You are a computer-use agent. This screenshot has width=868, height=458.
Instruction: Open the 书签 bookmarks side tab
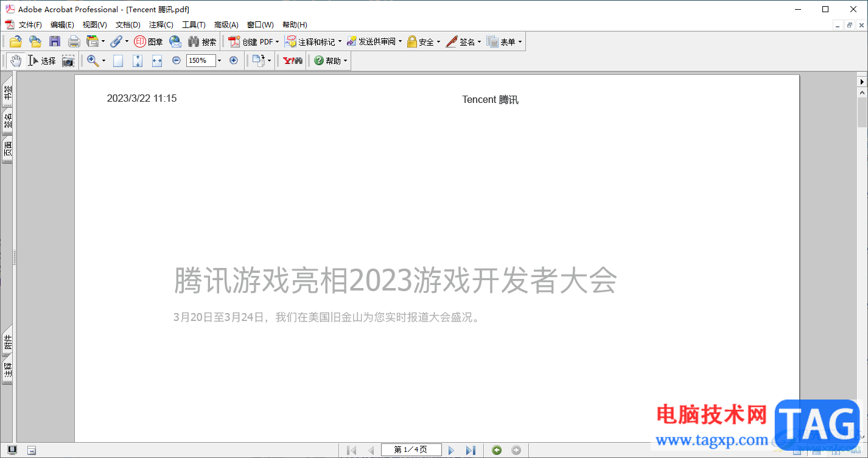pos(7,91)
